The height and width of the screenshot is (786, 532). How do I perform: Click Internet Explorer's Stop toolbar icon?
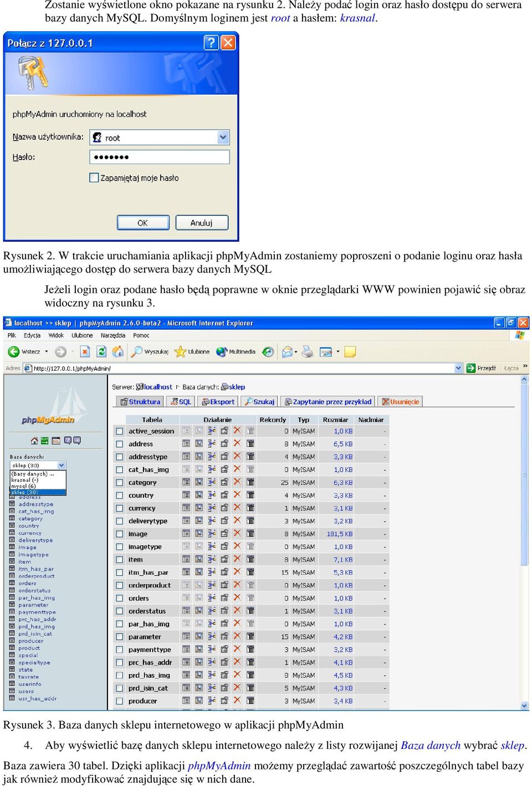click(85, 351)
